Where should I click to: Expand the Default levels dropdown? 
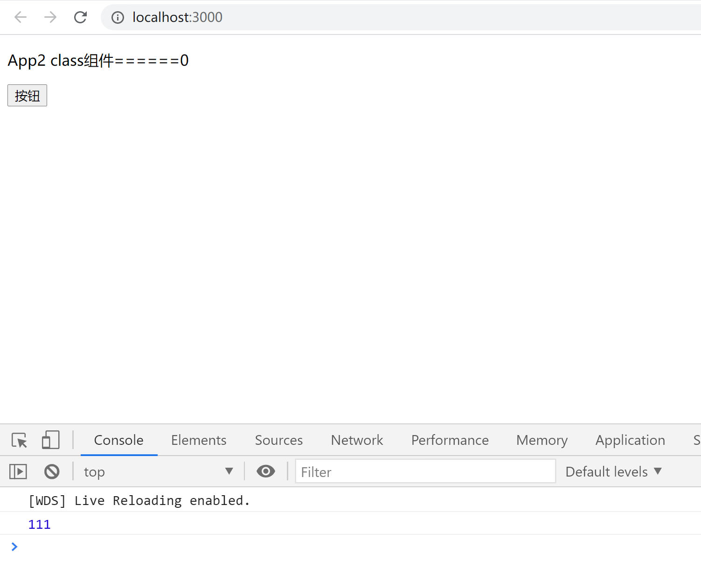point(613,471)
